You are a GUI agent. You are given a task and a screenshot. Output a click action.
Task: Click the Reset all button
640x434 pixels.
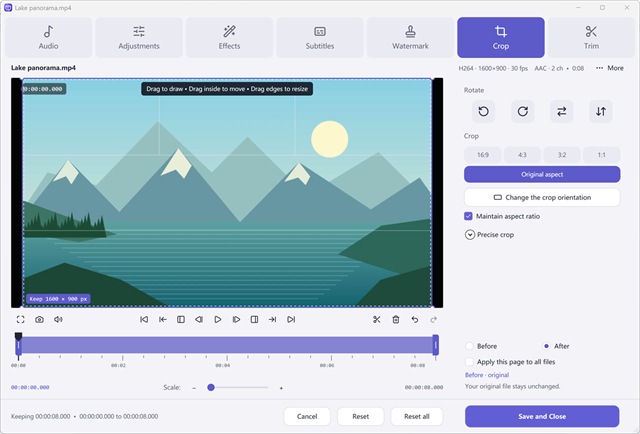417,416
